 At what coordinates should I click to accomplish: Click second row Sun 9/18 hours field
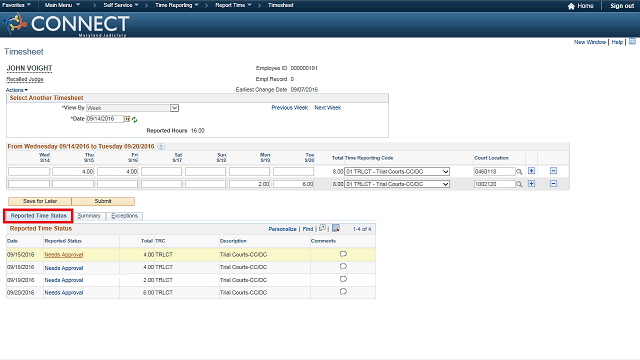[x=205, y=184]
